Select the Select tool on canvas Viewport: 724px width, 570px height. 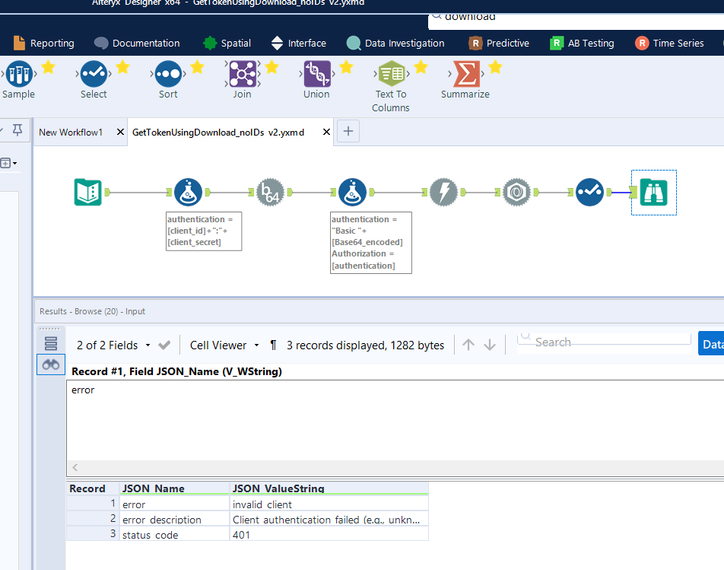tap(590, 192)
